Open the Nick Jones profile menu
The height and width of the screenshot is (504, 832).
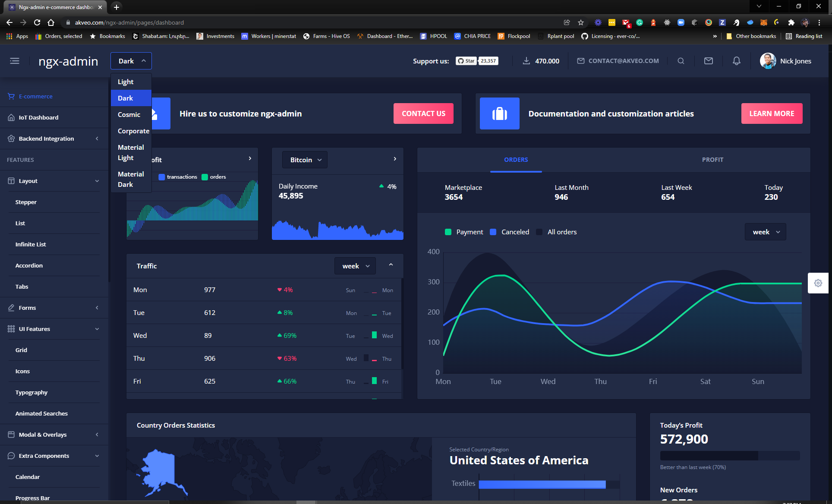786,61
